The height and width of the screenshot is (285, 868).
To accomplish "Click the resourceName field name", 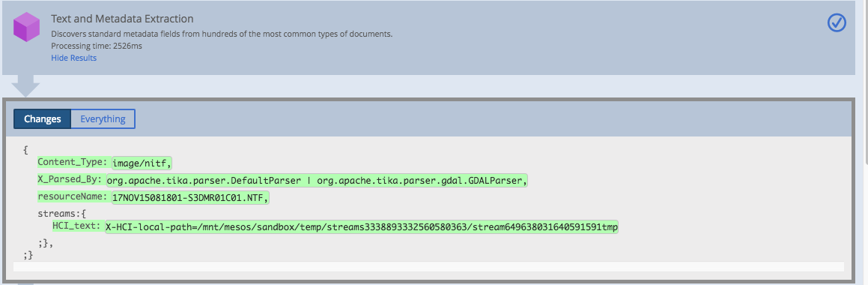I will pyautogui.click(x=73, y=196).
